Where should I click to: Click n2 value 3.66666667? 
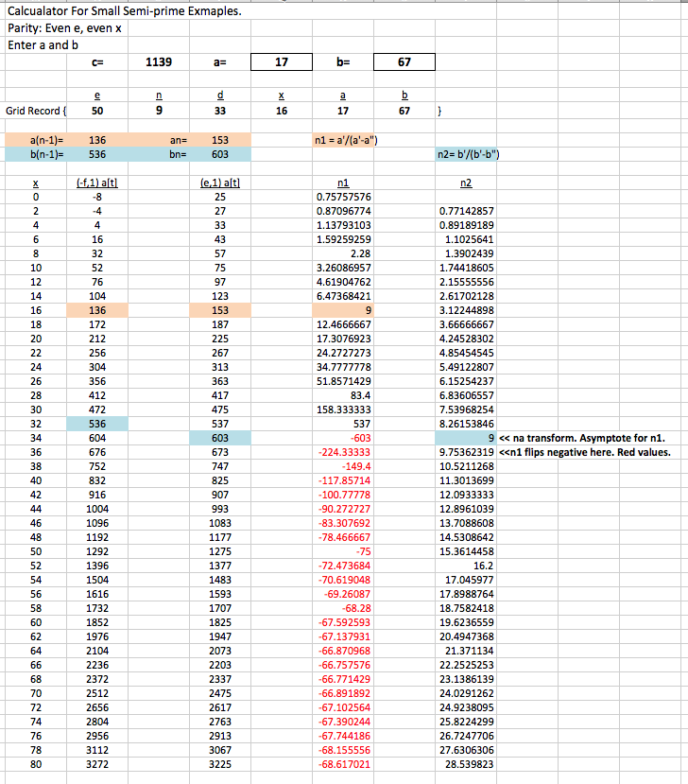467,324
